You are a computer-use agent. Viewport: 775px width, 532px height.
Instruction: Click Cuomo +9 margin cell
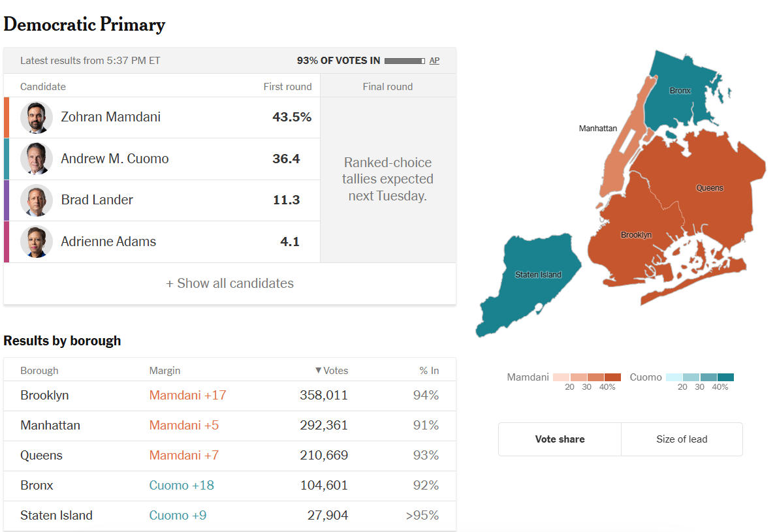pos(178,516)
